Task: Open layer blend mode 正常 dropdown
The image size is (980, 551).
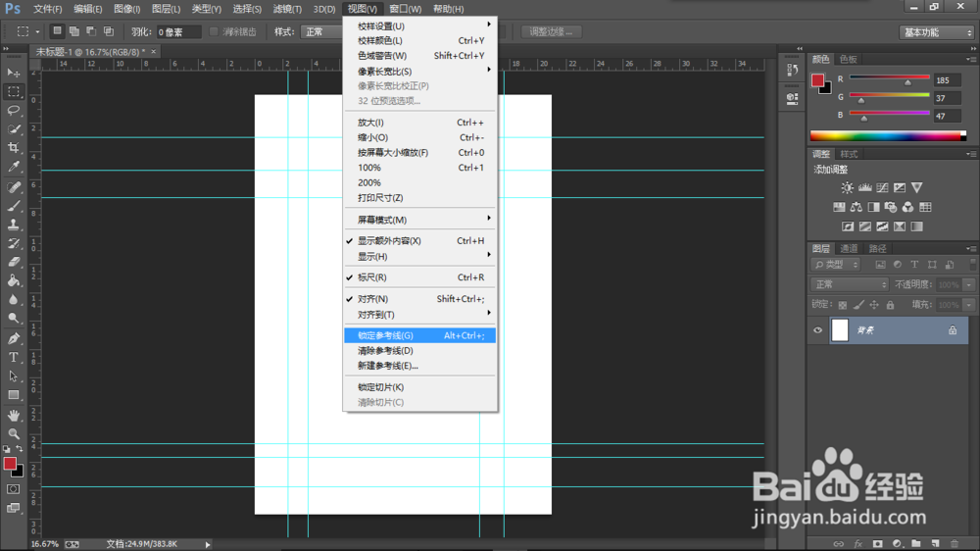Action: pos(850,284)
